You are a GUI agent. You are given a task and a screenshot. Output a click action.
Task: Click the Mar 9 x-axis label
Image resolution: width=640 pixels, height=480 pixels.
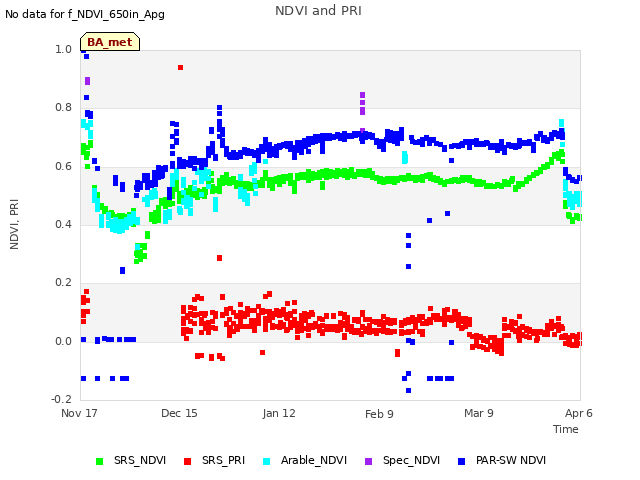479,413
